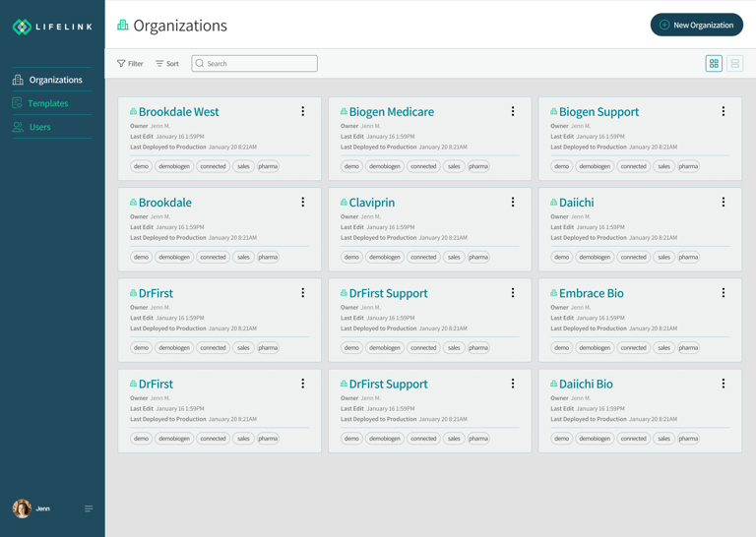
Task: Open the three-dot menu for Biogen Support
Action: click(x=724, y=111)
